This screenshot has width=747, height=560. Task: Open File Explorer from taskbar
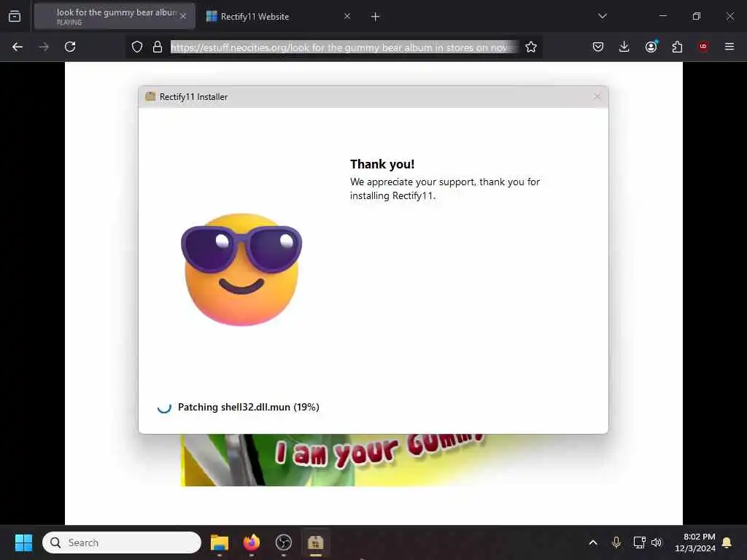[220, 542]
